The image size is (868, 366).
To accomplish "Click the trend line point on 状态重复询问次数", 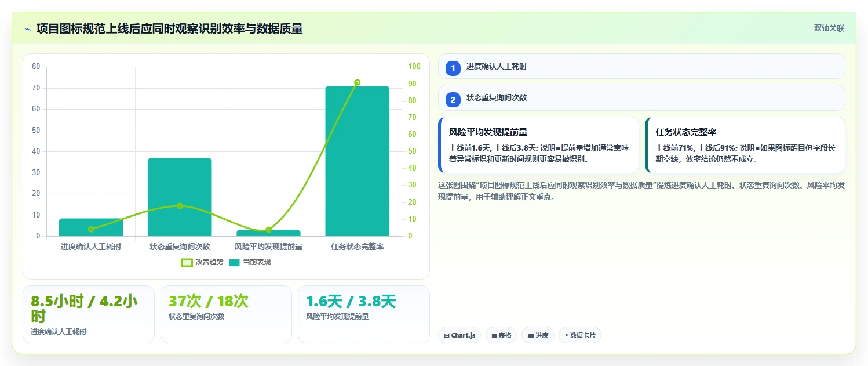I will pyautogui.click(x=180, y=206).
